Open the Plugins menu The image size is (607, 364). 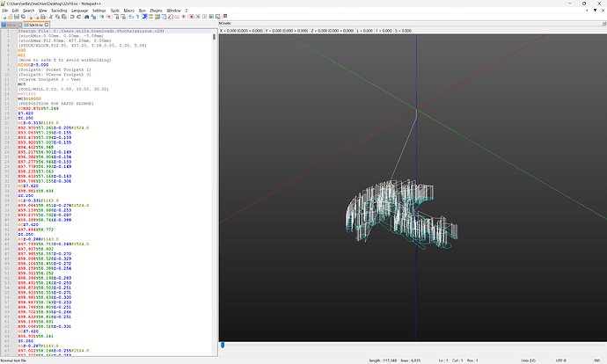(x=156, y=11)
